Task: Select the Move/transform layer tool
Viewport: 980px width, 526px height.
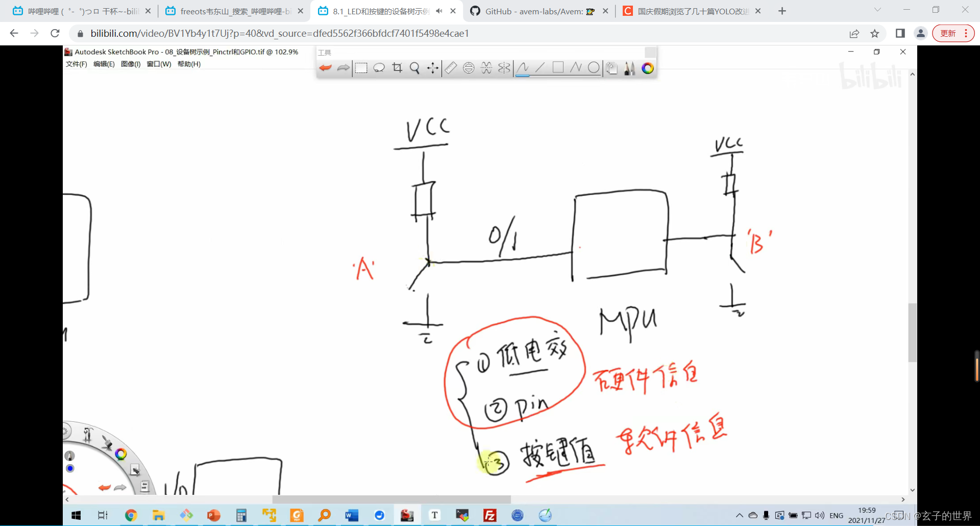Action: [433, 68]
